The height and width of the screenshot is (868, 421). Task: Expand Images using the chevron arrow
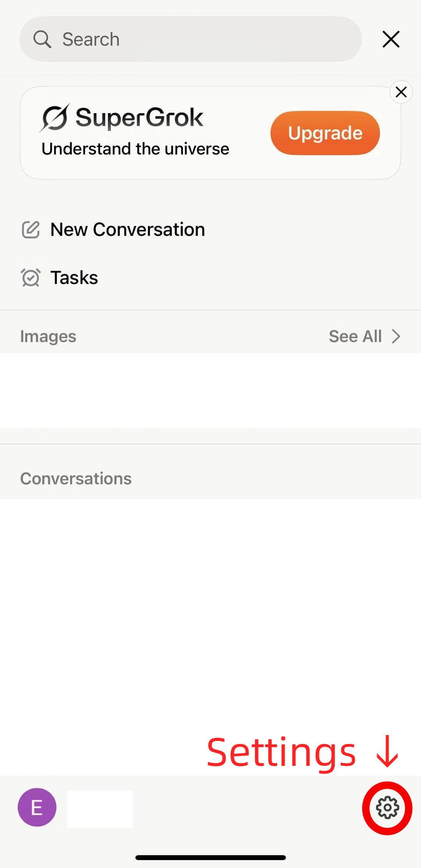click(x=396, y=336)
